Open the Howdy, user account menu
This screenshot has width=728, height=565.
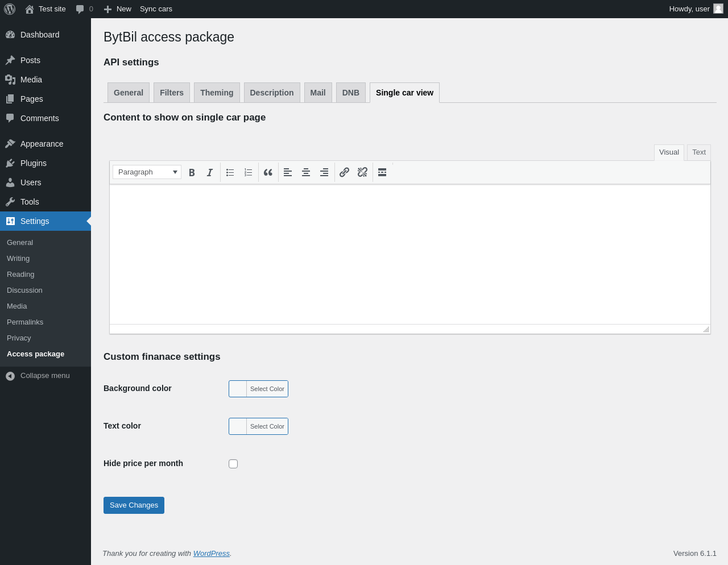tap(696, 9)
